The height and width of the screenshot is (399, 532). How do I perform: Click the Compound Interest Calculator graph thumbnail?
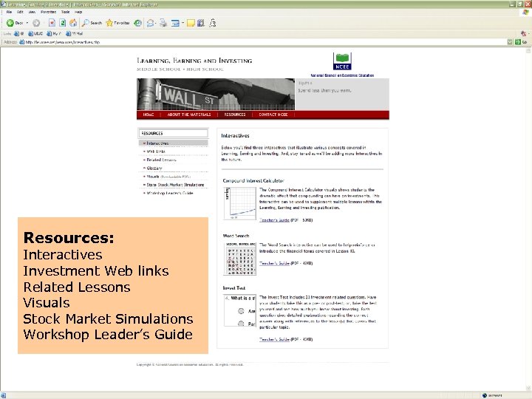(x=240, y=203)
